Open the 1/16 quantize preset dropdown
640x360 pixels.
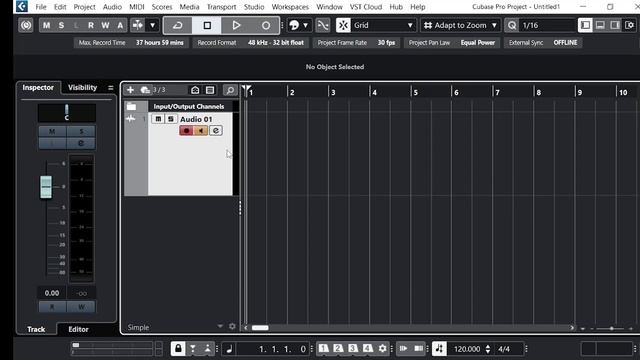547,25
